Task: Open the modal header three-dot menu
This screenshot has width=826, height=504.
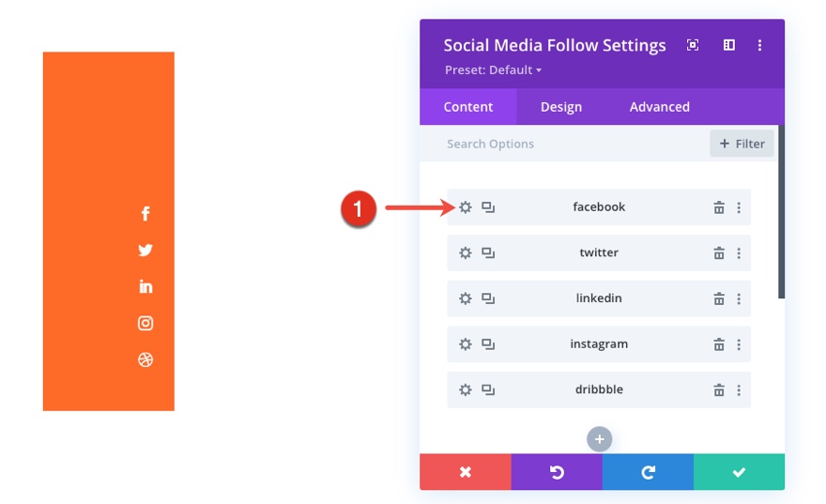Action: (759, 45)
